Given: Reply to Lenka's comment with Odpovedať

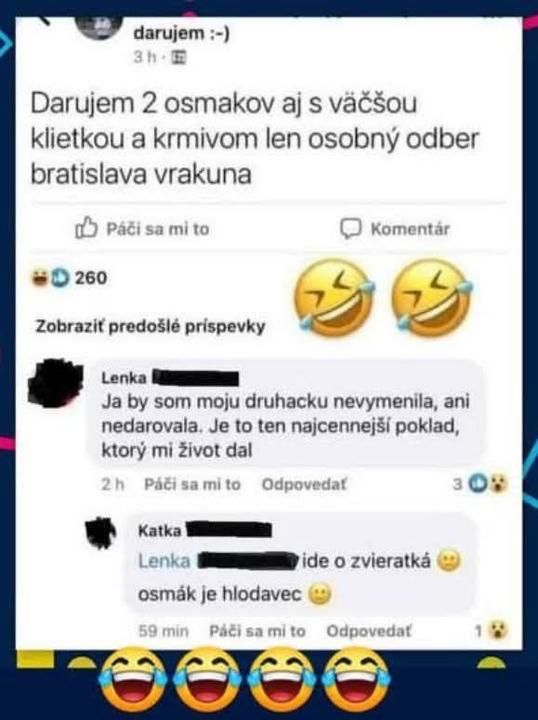Looking at the screenshot, I should click(x=304, y=484).
